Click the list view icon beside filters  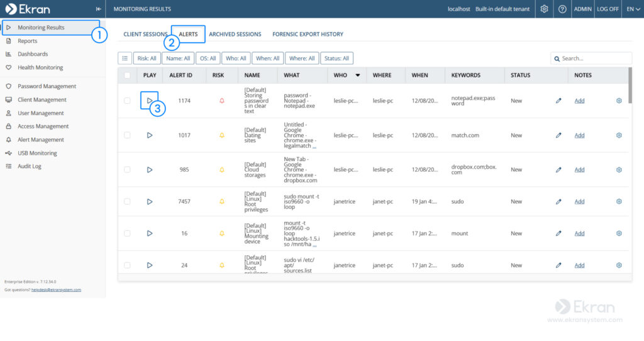[x=125, y=59]
